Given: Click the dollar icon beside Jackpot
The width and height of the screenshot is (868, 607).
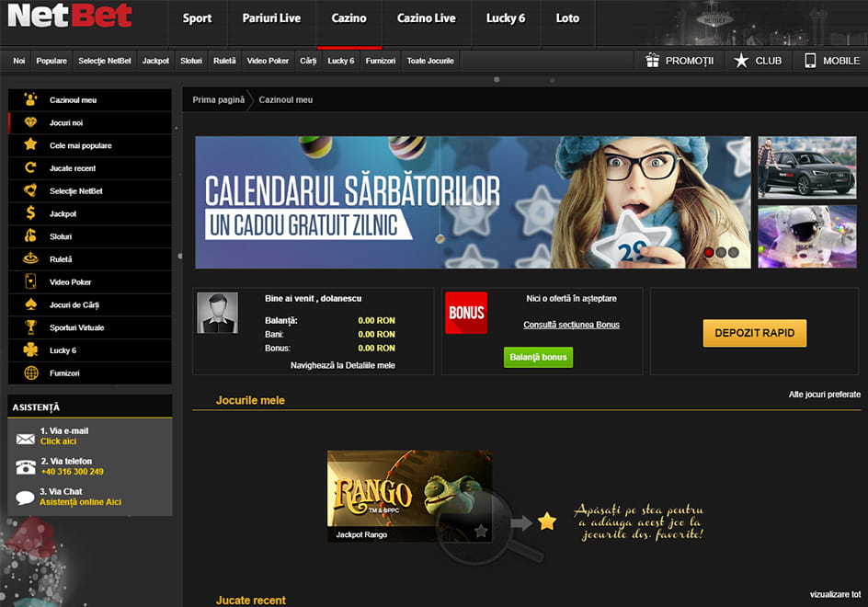Looking at the screenshot, I should coord(30,212).
